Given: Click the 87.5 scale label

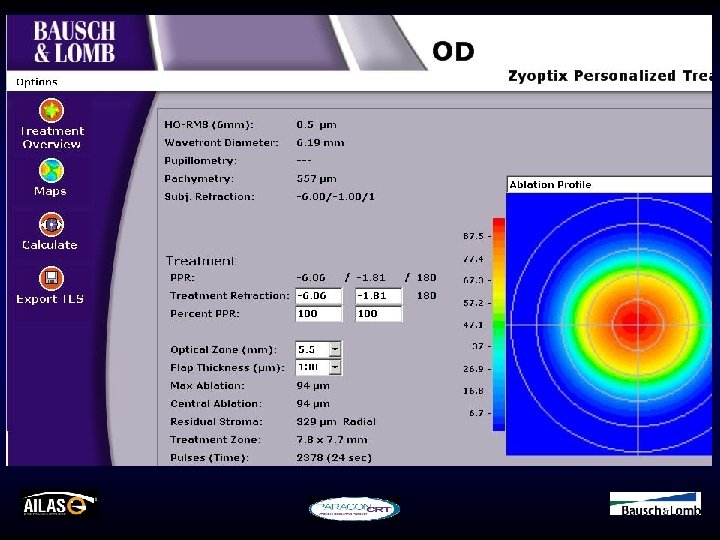Looking at the screenshot, I should pyautogui.click(x=473, y=236).
